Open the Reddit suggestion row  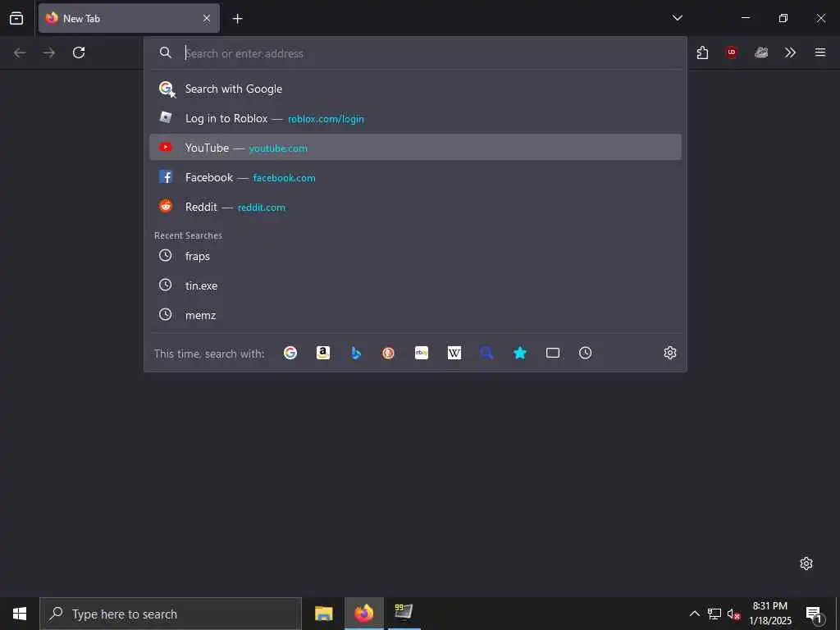point(415,207)
